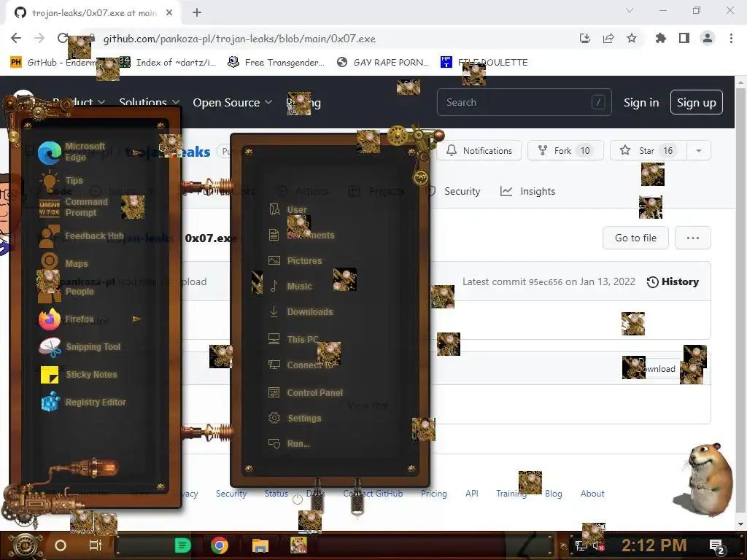Open the Blog footer link
This screenshot has height=560, width=747.
click(553, 494)
